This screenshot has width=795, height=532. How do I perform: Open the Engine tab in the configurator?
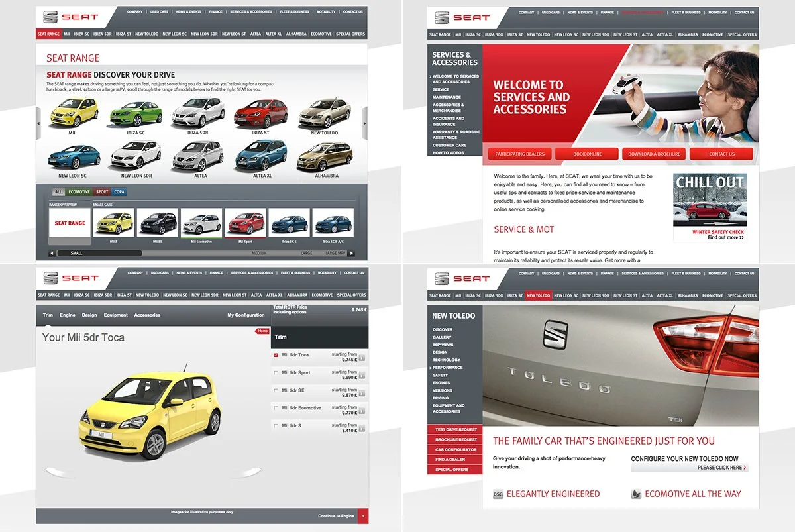pyautogui.click(x=68, y=315)
